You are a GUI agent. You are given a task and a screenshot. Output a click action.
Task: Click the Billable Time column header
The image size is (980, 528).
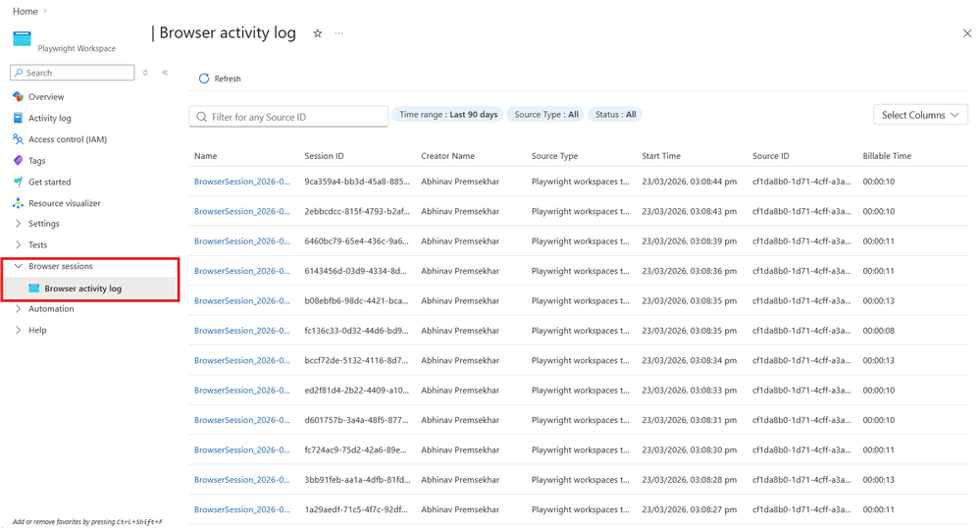click(x=887, y=156)
